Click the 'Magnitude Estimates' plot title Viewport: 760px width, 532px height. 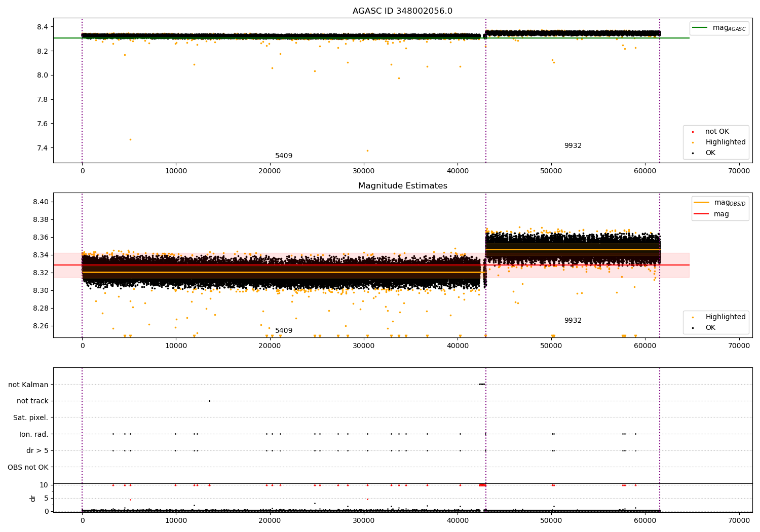402,186
